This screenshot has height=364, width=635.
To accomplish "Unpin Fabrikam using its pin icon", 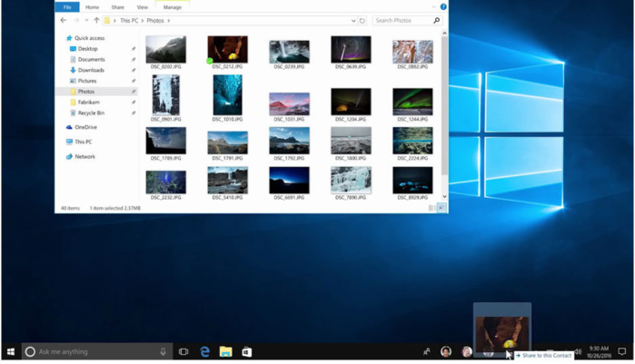I will point(134,103).
